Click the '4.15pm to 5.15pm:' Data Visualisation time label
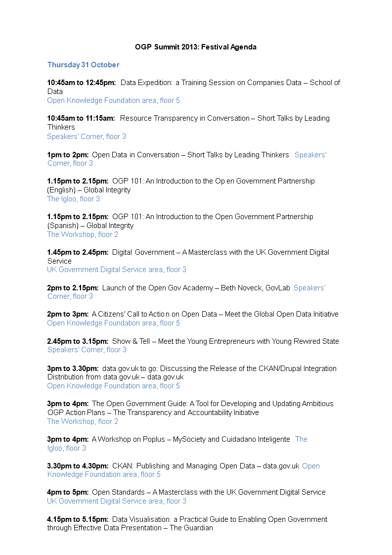 [x=78, y=519]
